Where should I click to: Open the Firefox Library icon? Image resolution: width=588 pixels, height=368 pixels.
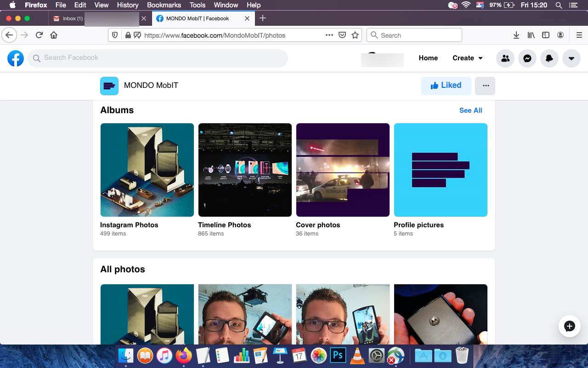(531, 35)
